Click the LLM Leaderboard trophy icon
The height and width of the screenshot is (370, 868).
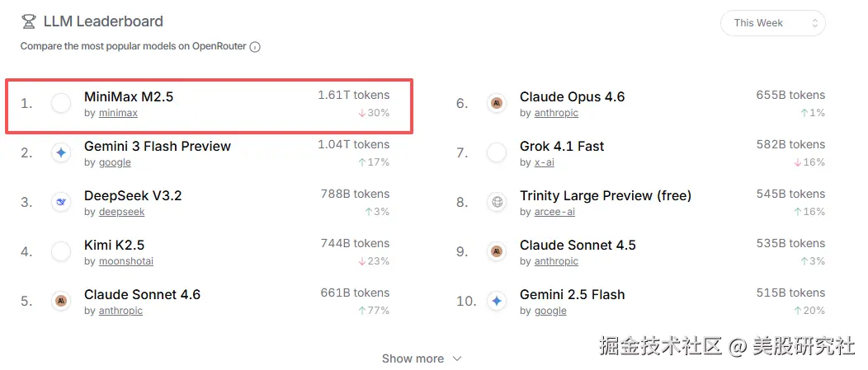(x=28, y=22)
